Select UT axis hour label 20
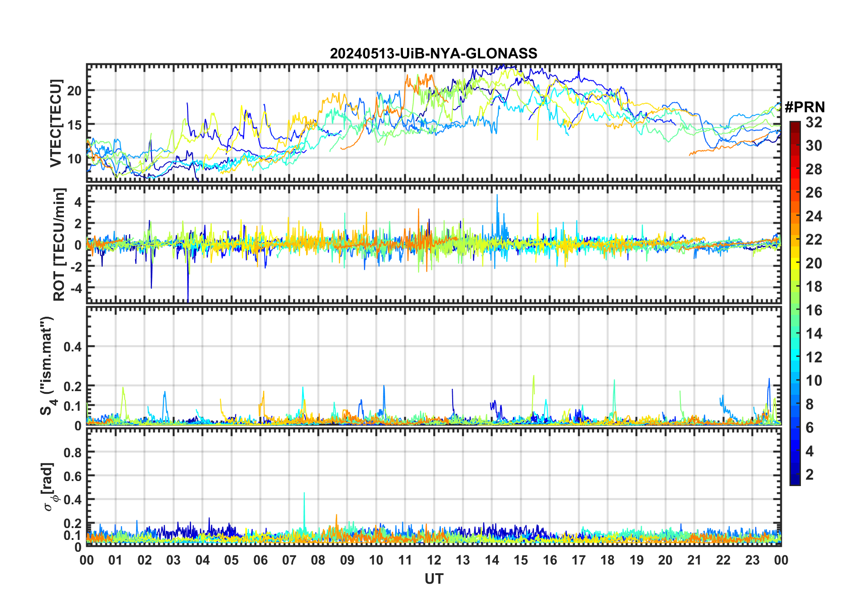This screenshot has height=607, width=868. point(665,560)
